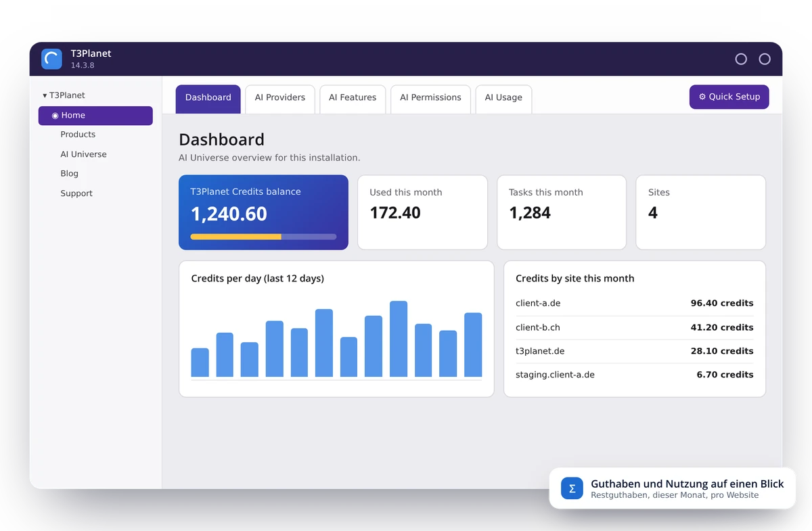Click the version number 14.3.8
This screenshot has width=812, height=531.
[x=83, y=66]
